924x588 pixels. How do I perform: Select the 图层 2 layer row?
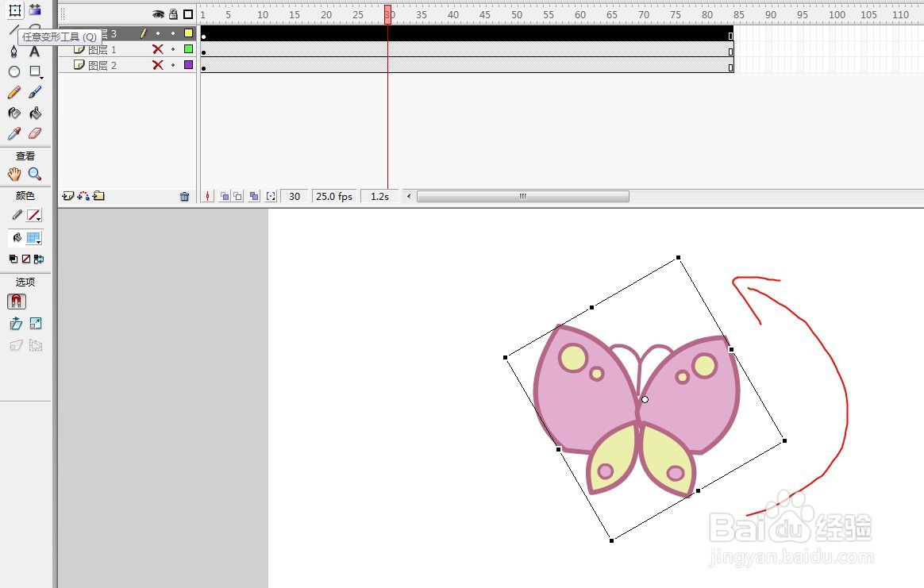(127, 65)
